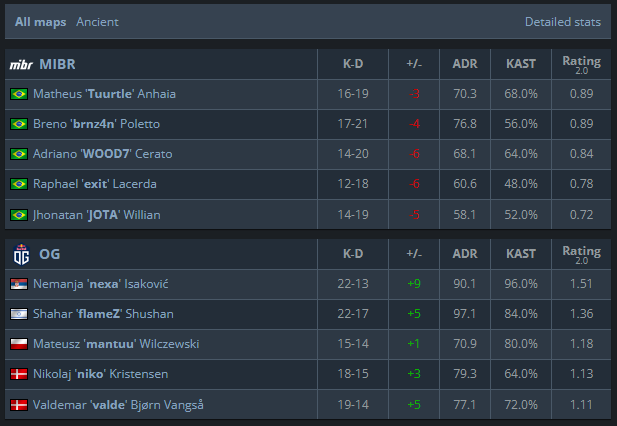Click the MIBR team name

(x=57, y=64)
